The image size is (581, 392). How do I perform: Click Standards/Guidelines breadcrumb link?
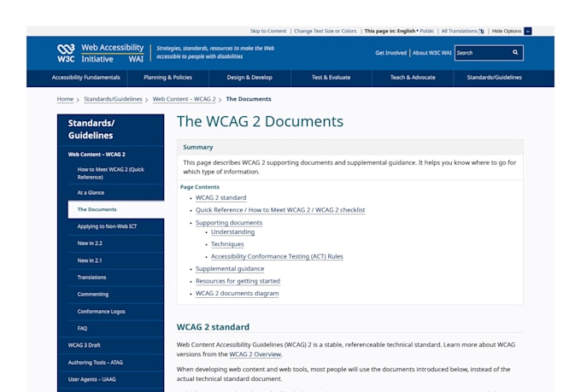pos(113,99)
